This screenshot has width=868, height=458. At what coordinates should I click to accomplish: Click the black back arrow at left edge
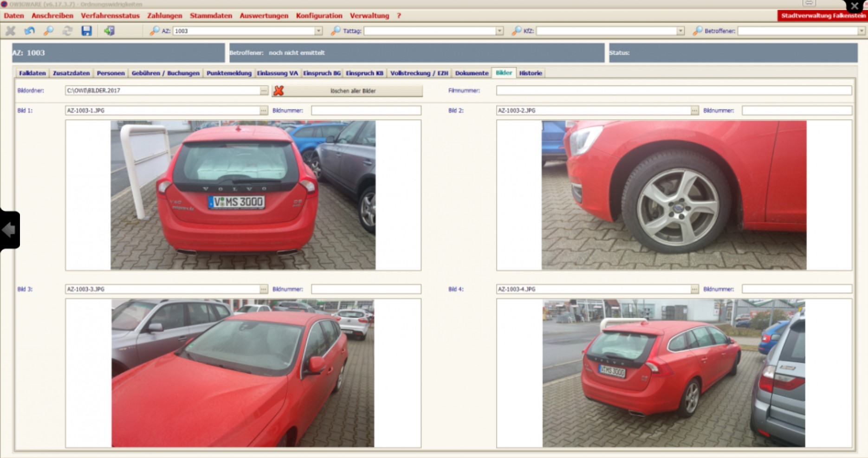[x=9, y=230]
